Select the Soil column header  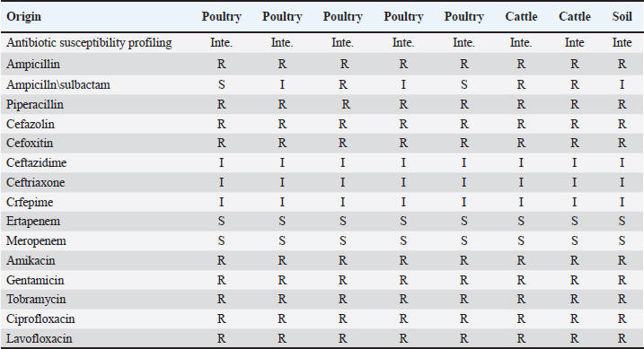[x=622, y=16]
